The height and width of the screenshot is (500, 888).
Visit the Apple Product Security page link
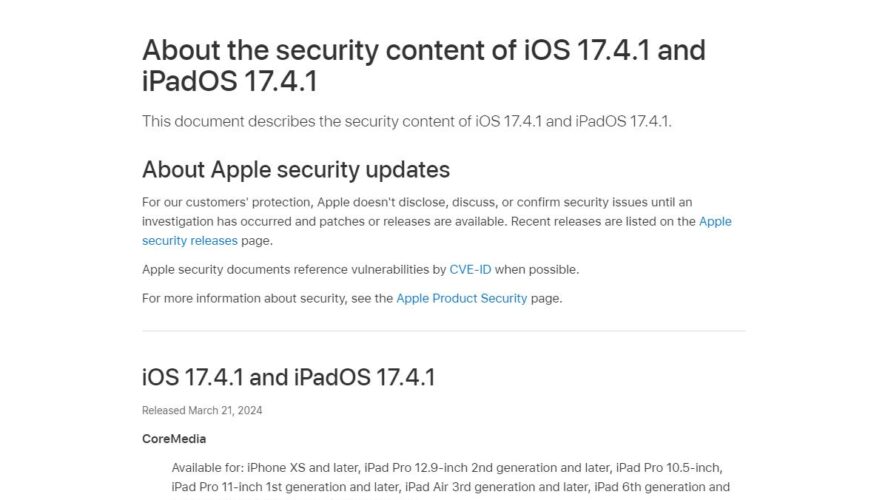(x=462, y=298)
